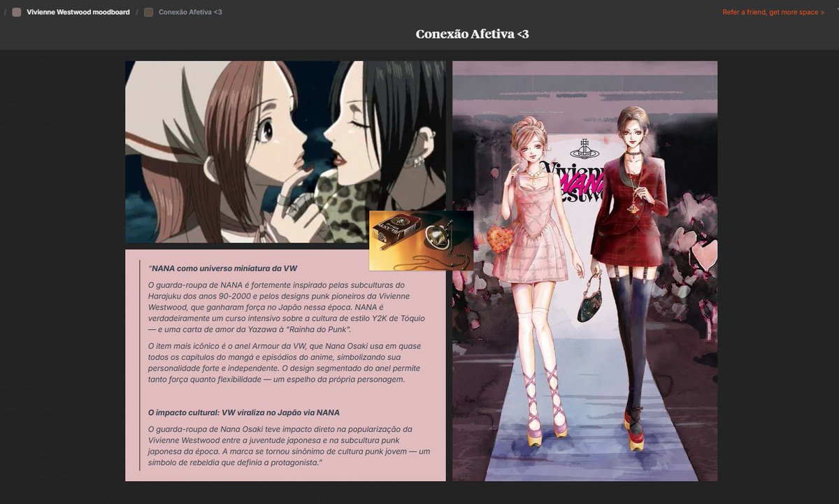839x504 pixels.
Task: Click the paragraph starting "O guarda-roupa de Nana Osaki teve"
Action: 289,445
